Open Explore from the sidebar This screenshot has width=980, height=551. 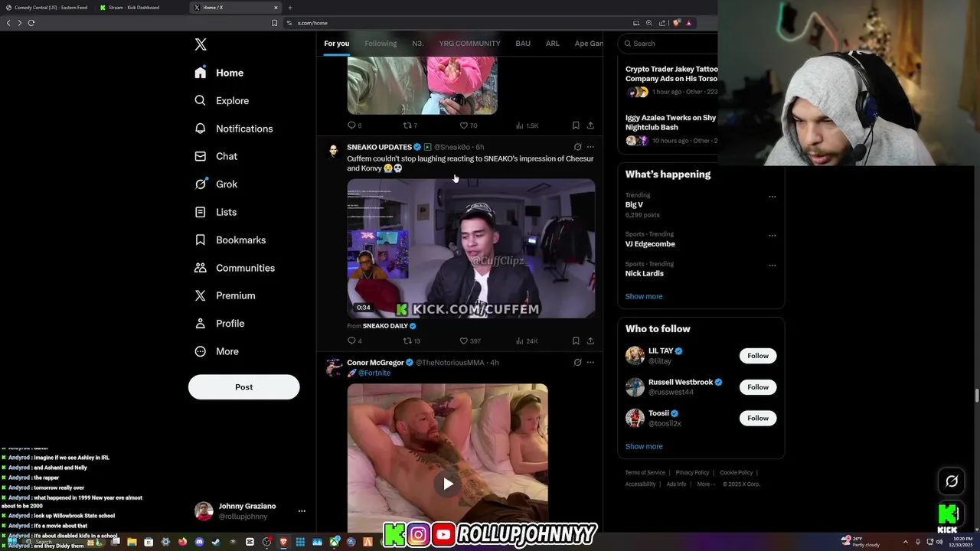pos(221,101)
